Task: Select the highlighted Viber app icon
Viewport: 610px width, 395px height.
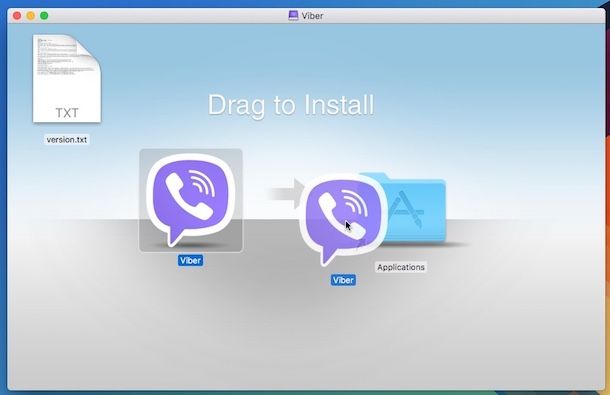Action: 191,200
